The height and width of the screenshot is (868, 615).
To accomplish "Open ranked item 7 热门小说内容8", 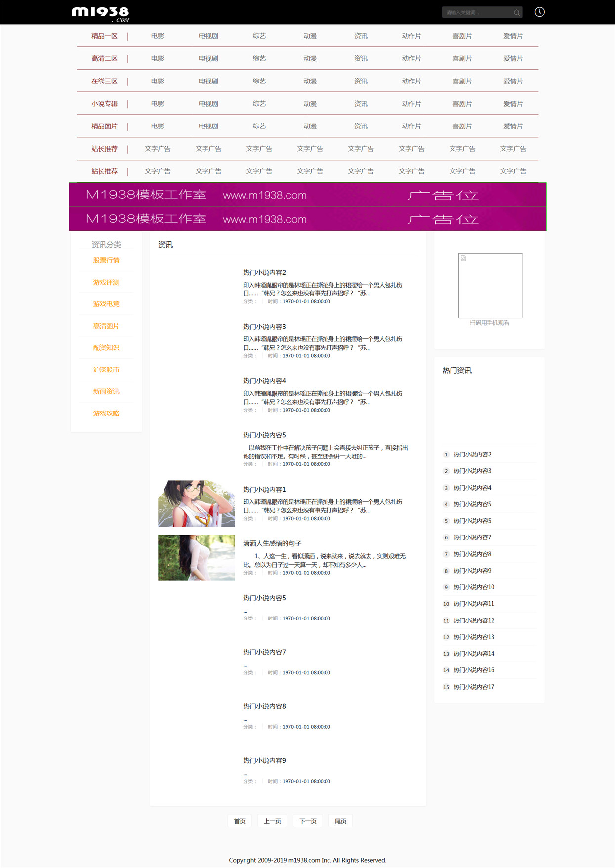I will [472, 554].
